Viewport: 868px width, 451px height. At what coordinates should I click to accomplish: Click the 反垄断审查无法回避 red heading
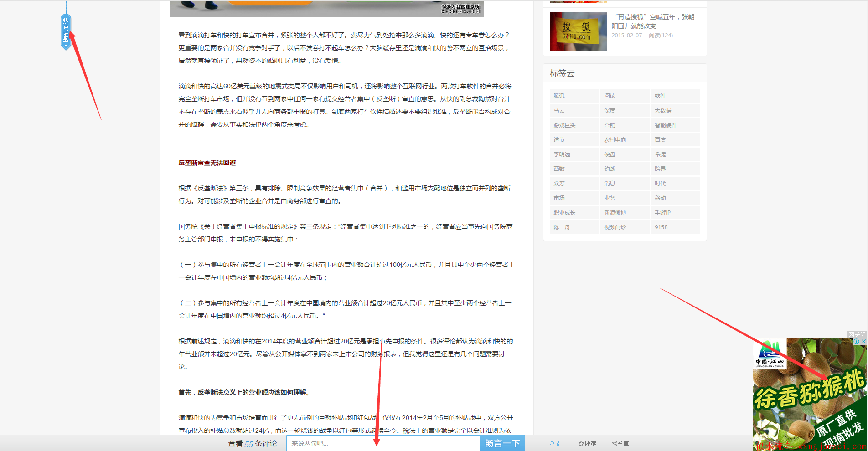click(207, 163)
